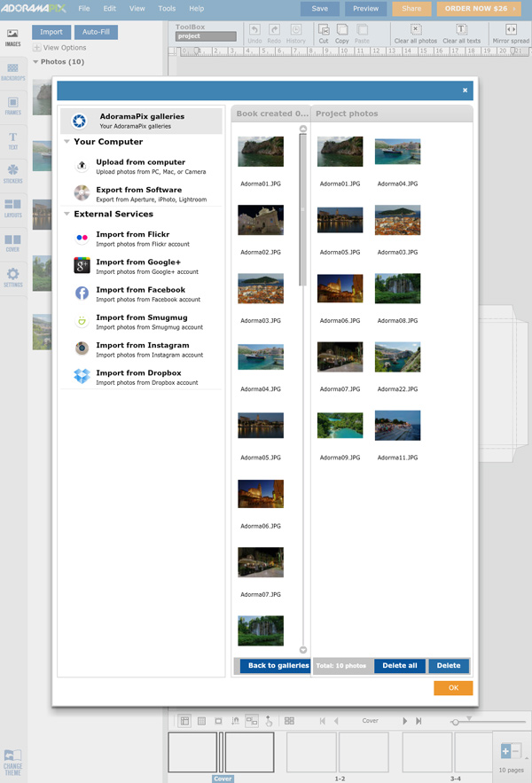
Task: Choose Import from Dropbox
Action: (141, 377)
